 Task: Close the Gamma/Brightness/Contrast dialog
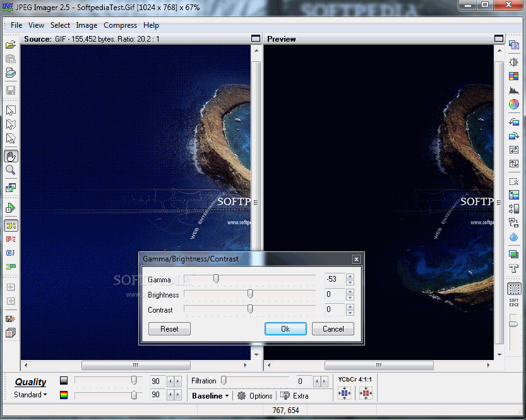pos(356,259)
